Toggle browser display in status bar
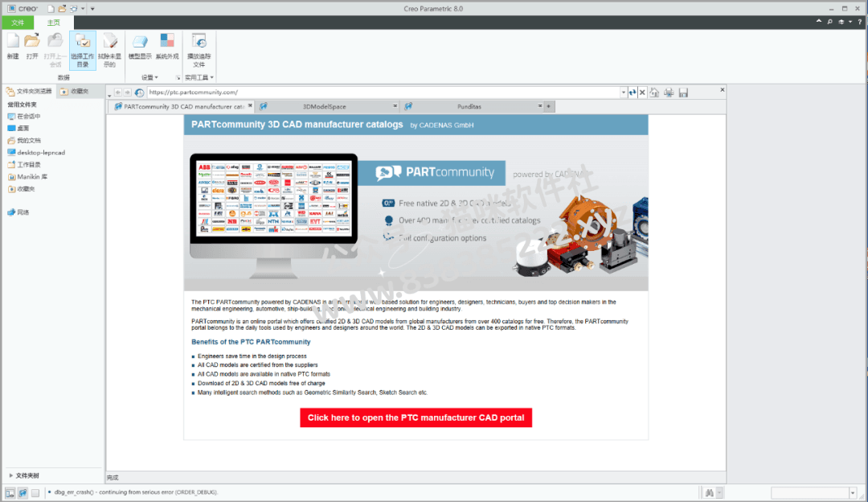868x502 pixels. pos(23,492)
